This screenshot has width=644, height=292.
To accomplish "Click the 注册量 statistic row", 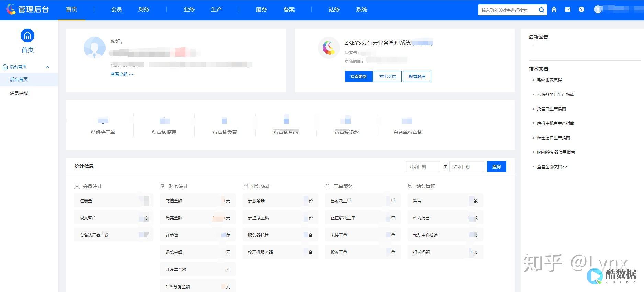I will [x=114, y=201].
